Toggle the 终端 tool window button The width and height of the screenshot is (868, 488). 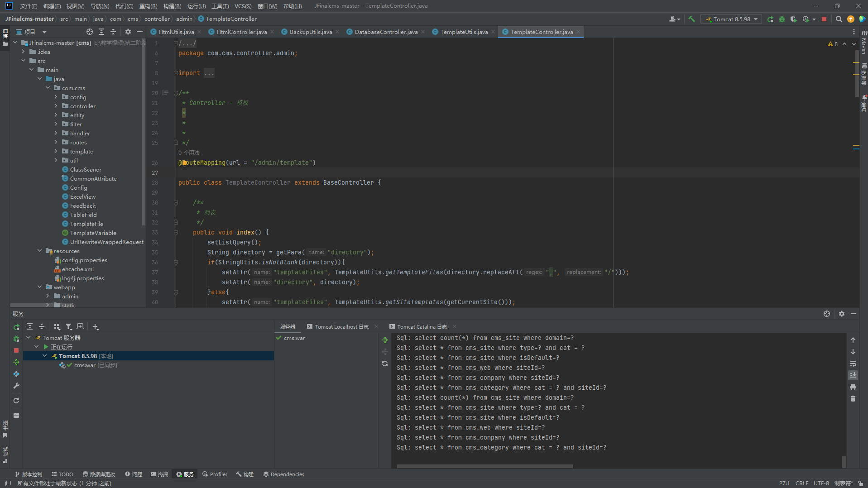[159, 474]
